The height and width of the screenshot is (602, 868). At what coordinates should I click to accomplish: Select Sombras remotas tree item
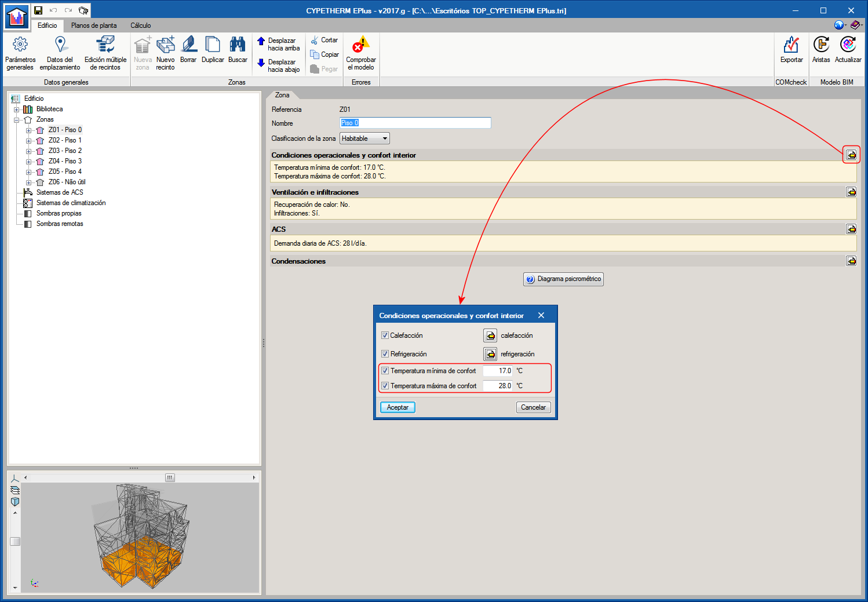(60, 224)
